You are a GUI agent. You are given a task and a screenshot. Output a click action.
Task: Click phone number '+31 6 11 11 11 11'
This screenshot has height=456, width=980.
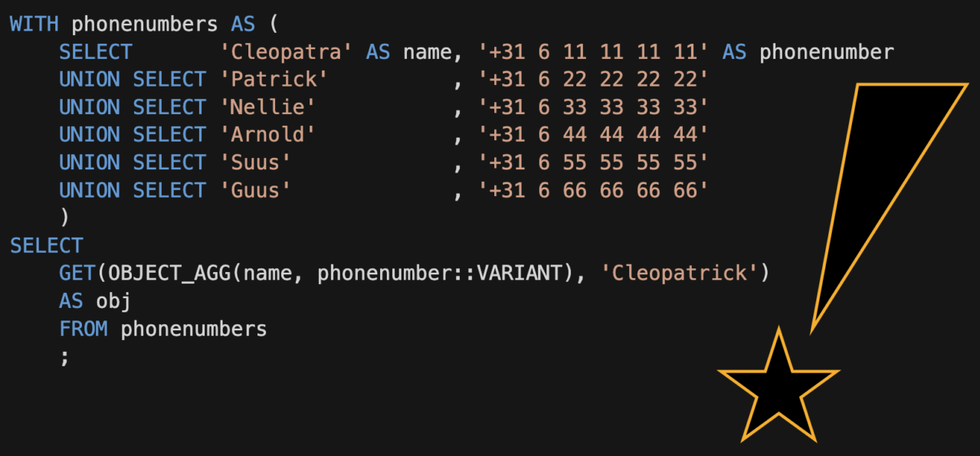click(x=593, y=52)
